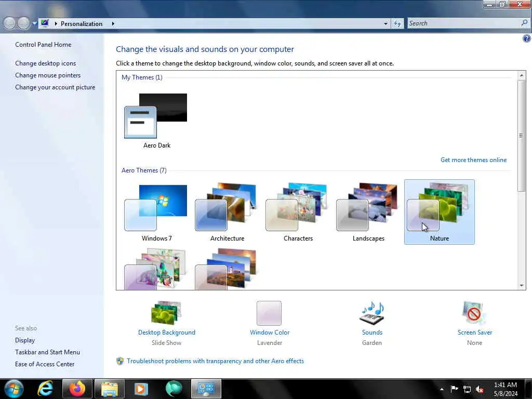The image size is (532, 399).
Task: Click the theme list scrollbar thumb
Action: click(522, 136)
